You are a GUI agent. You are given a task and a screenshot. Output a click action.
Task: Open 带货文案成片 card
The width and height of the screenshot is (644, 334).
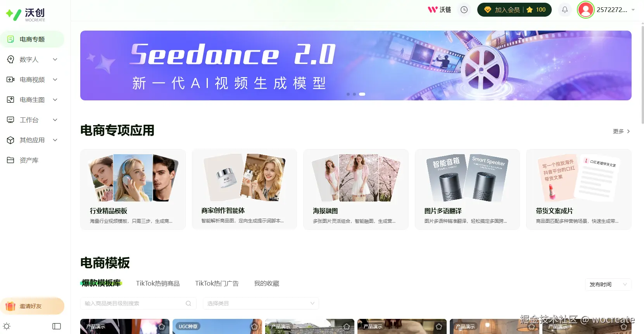[x=579, y=189]
